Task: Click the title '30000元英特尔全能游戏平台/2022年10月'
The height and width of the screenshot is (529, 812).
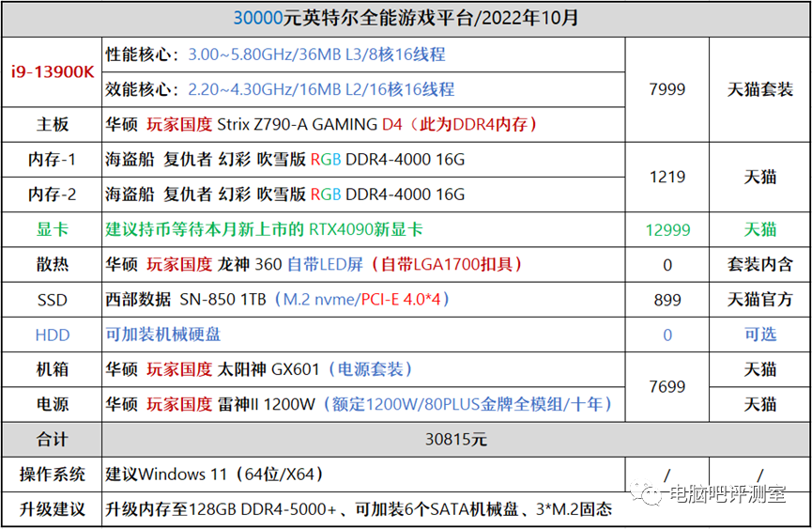Action: click(x=406, y=19)
